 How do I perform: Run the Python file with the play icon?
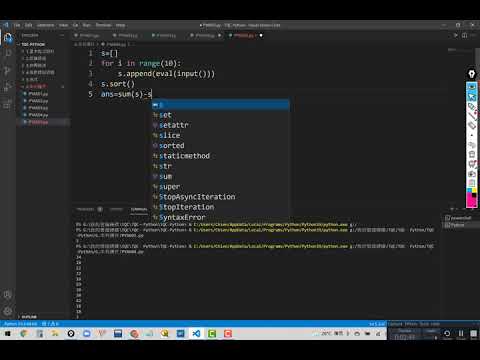click(x=456, y=35)
